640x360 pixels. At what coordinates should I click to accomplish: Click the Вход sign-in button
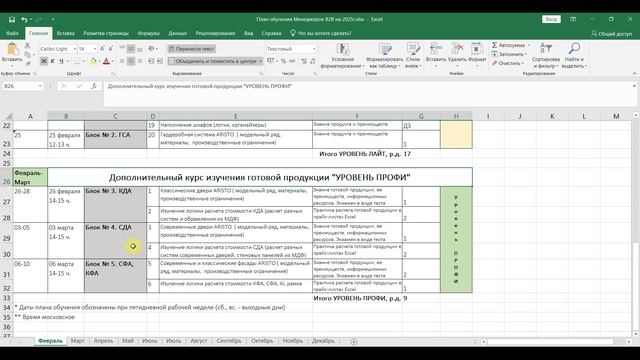coord(551,19)
